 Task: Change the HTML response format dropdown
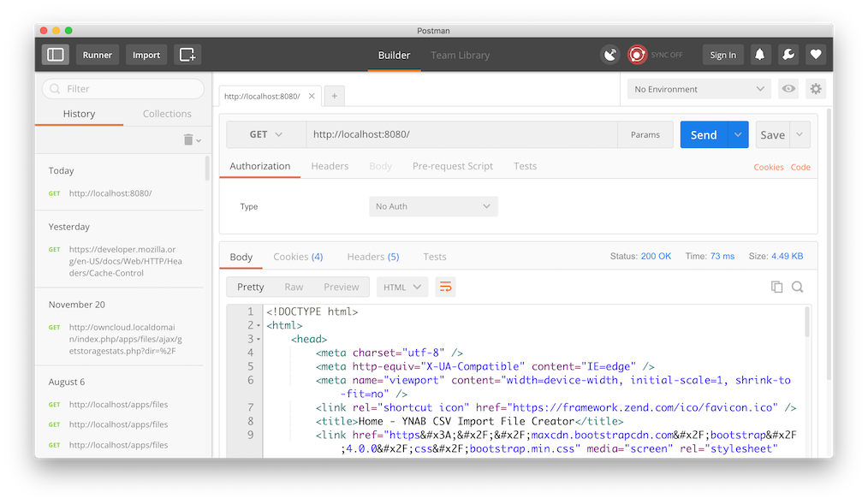(x=402, y=287)
